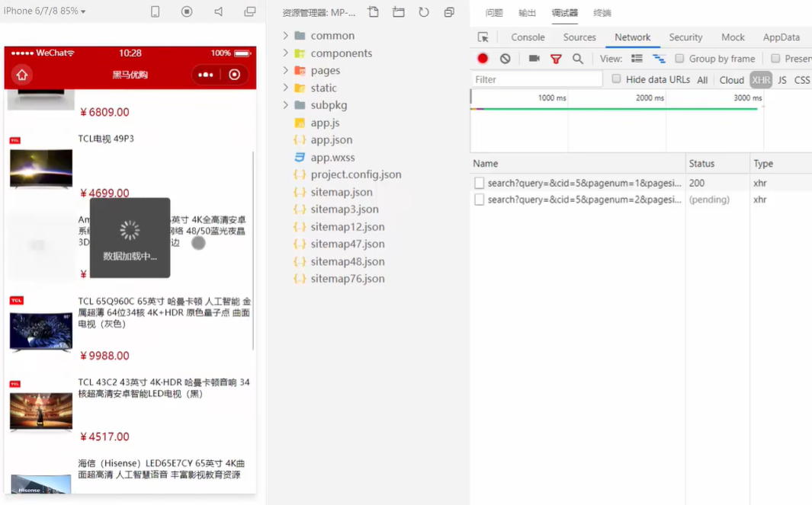Filter requests by JS type
Screen dimensions: 812x505
pos(782,80)
